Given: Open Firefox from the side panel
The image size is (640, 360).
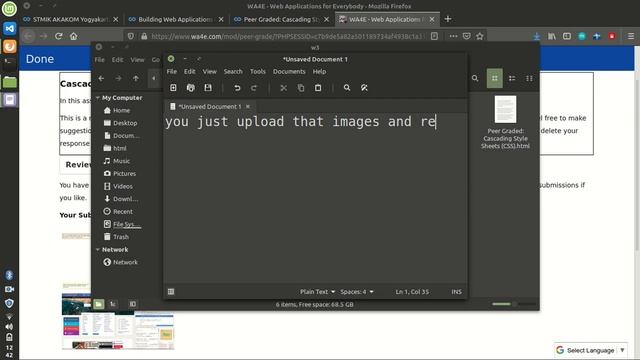Looking at the screenshot, I should [9, 46].
